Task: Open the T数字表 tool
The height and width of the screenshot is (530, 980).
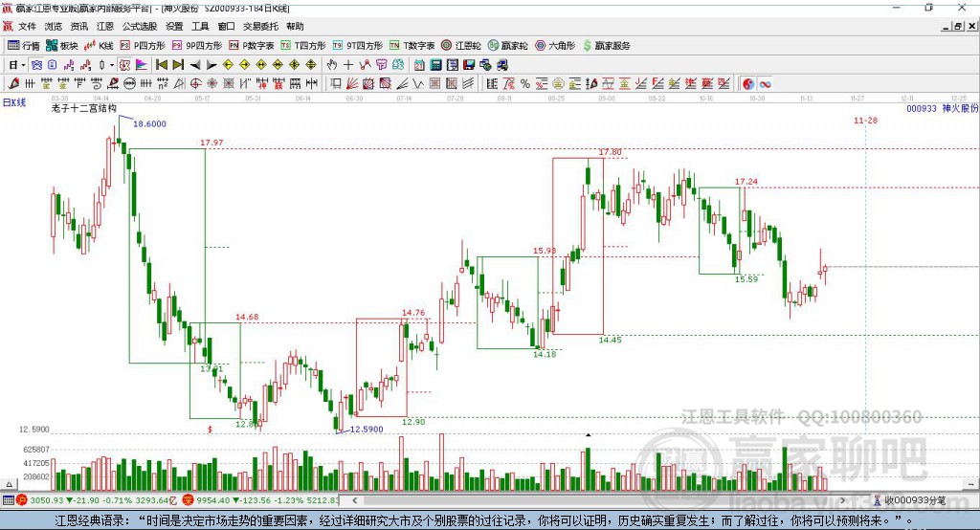Action: click(412, 46)
